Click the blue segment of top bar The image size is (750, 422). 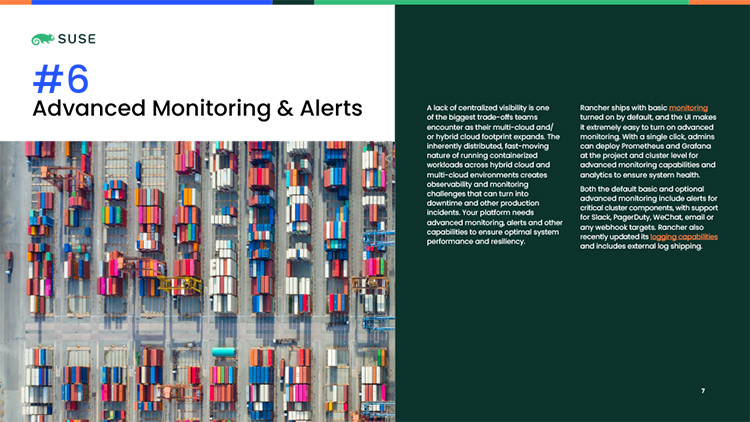click(150, 2)
